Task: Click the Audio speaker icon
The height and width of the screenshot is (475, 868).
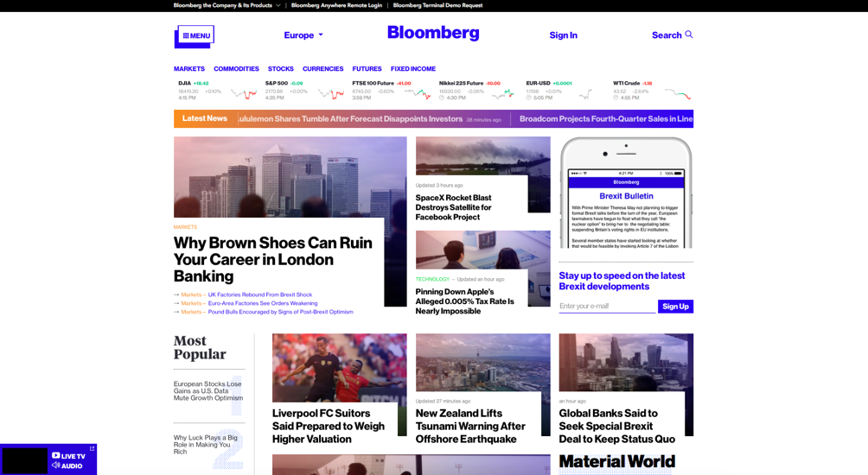Action: coord(56,465)
